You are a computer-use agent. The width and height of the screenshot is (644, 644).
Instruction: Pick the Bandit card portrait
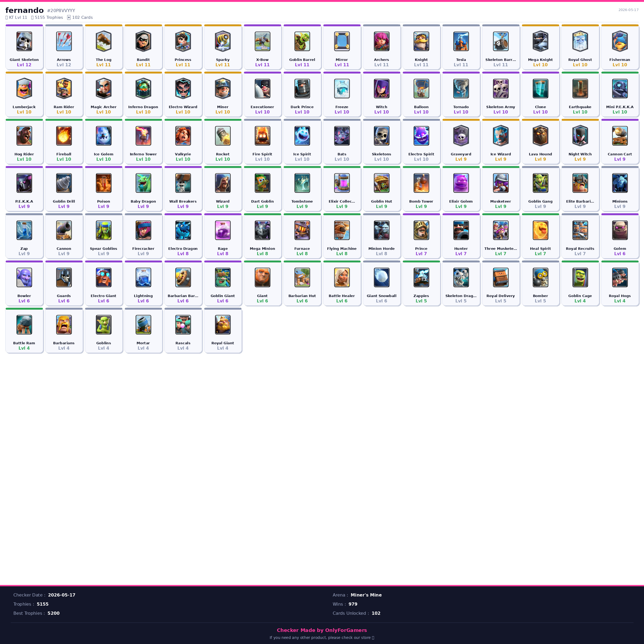pos(143,41)
